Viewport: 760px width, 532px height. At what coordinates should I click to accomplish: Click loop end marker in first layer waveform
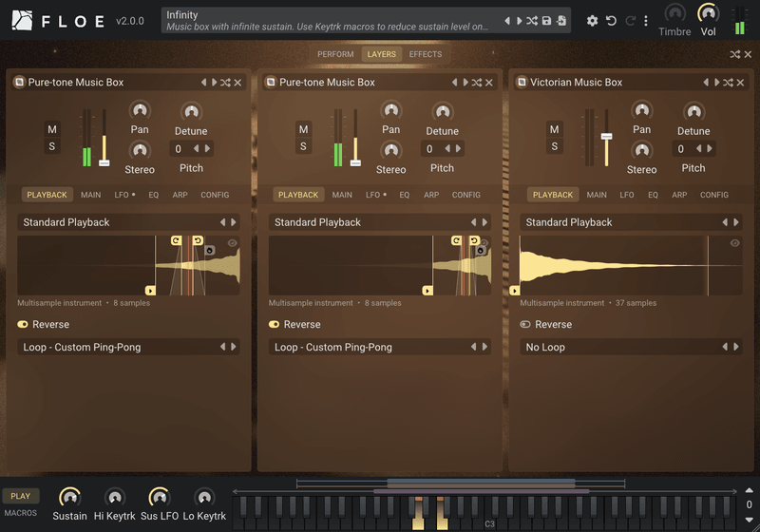[x=198, y=240]
